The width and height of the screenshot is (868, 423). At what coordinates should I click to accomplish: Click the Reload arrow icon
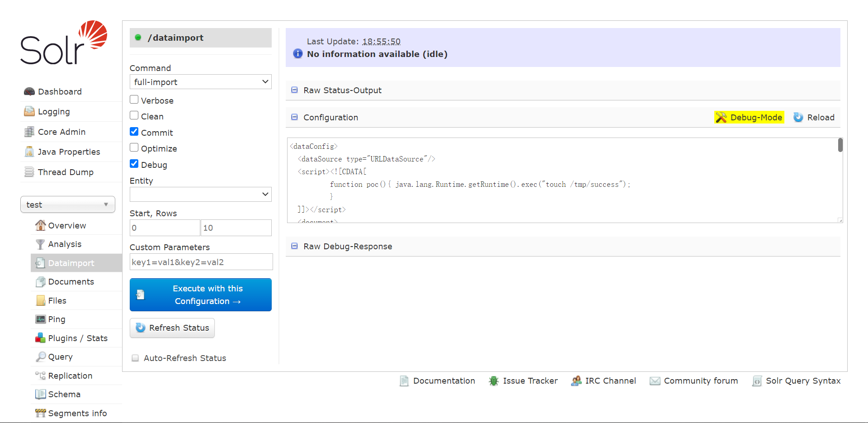pos(798,117)
